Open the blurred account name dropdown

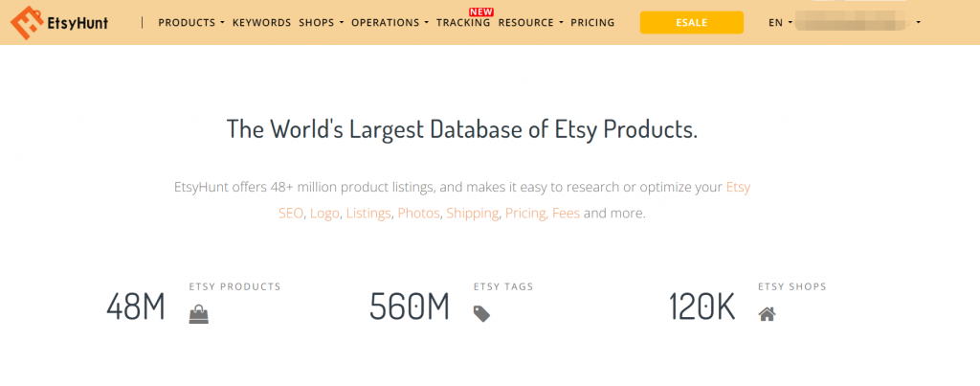point(858,23)
